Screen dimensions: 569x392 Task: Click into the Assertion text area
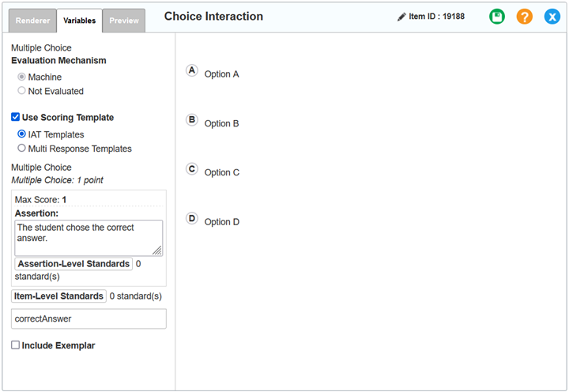pos(89,238)
